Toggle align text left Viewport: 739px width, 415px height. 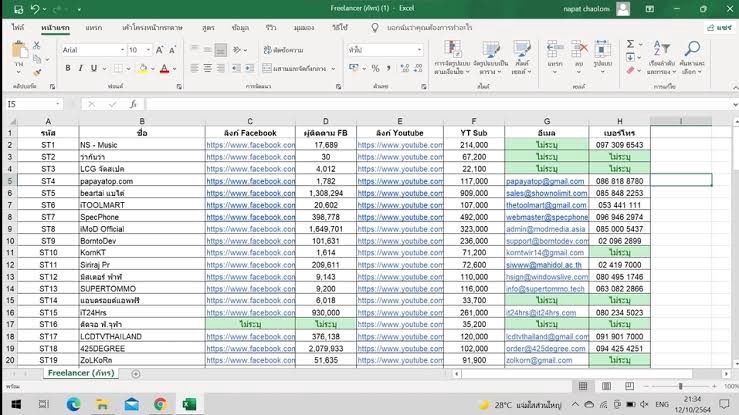195,69
